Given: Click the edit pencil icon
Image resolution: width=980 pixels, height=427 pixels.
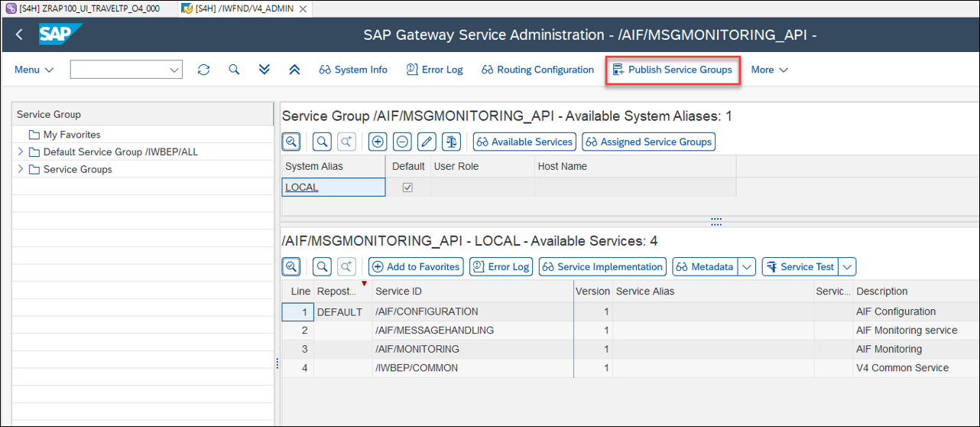Looking at the screenshot, I should (427, 142).
